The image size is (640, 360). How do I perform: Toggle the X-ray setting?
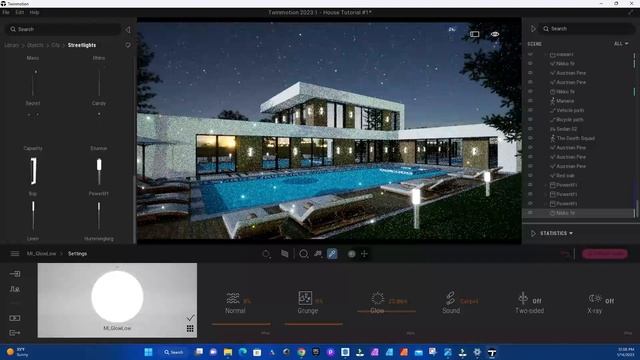pyautogui.click(x=601, y=303)
